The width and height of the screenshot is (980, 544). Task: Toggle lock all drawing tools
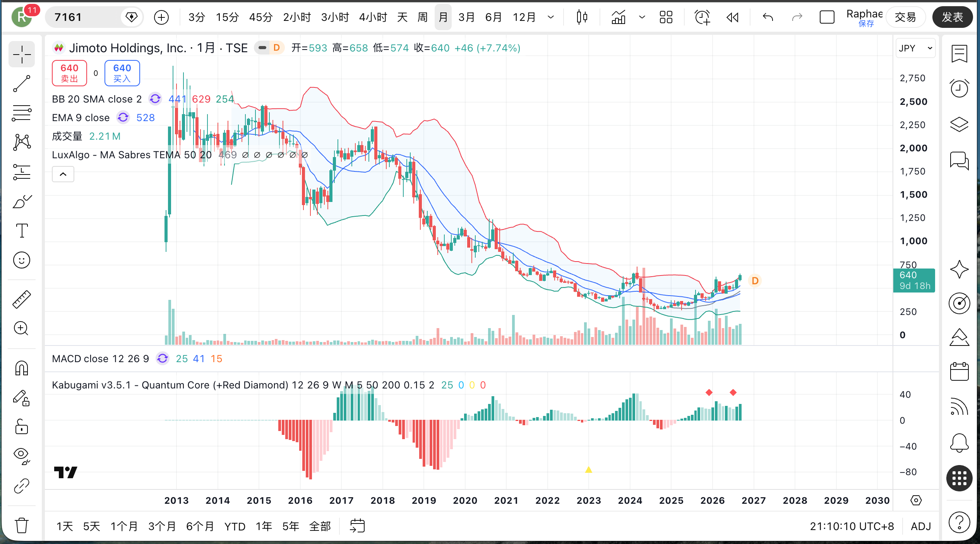pos(22,427)
